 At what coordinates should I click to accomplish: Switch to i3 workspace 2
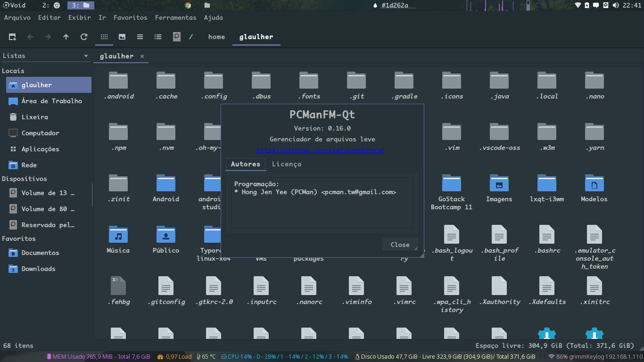click(x=51, y=5)
